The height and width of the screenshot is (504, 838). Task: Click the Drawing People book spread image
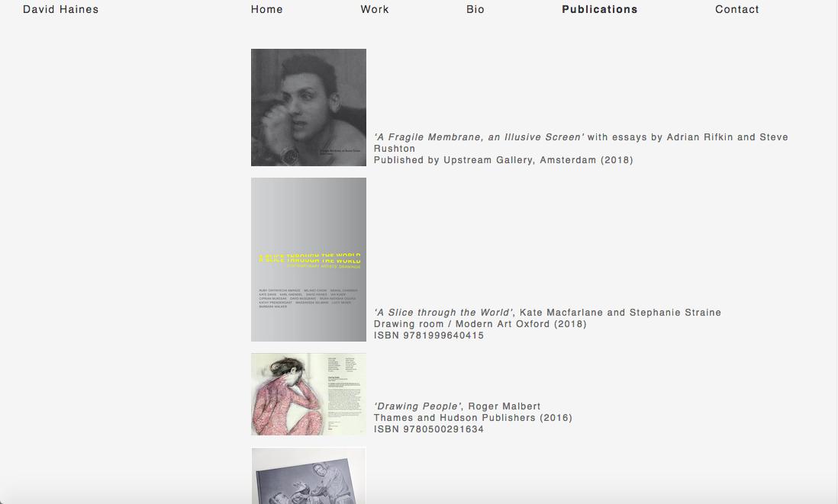click(x=308, y=393)
